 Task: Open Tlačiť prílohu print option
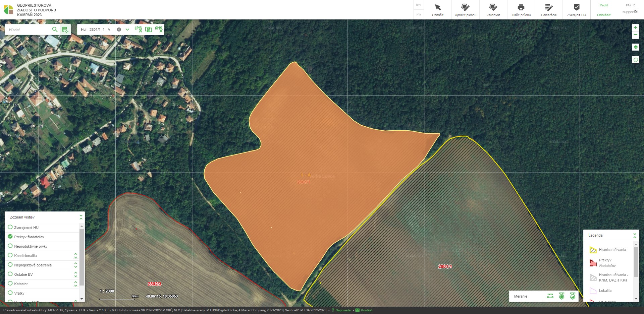tap(521, 10)
